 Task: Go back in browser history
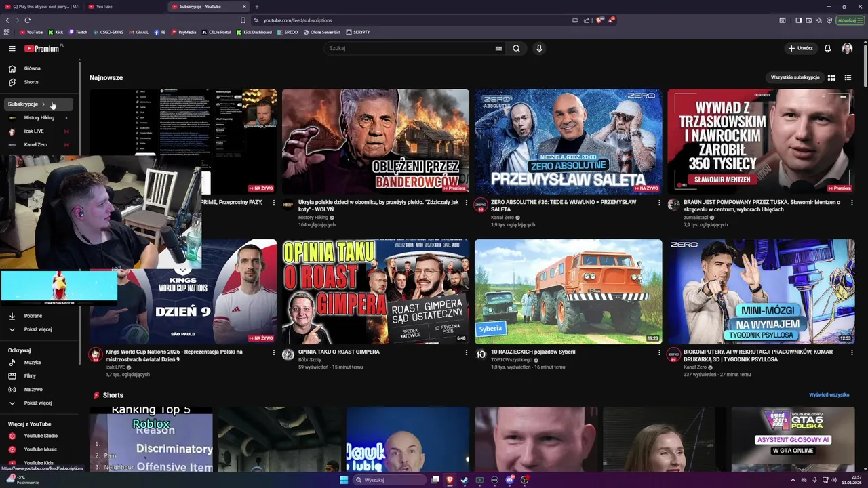[x=7, y=20]
